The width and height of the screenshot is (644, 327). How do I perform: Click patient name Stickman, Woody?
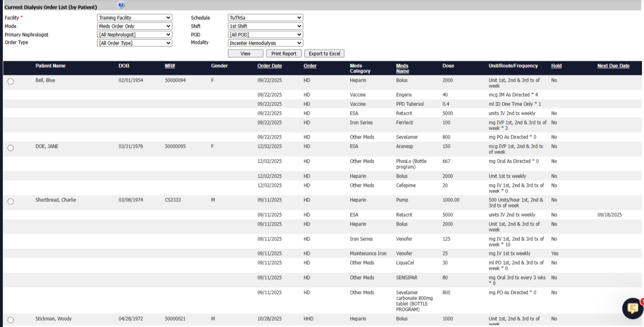pos(54,319)
